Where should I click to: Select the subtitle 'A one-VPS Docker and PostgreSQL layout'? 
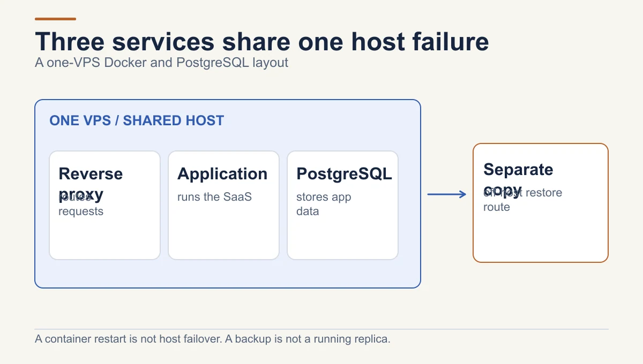[x=161, y=63]
